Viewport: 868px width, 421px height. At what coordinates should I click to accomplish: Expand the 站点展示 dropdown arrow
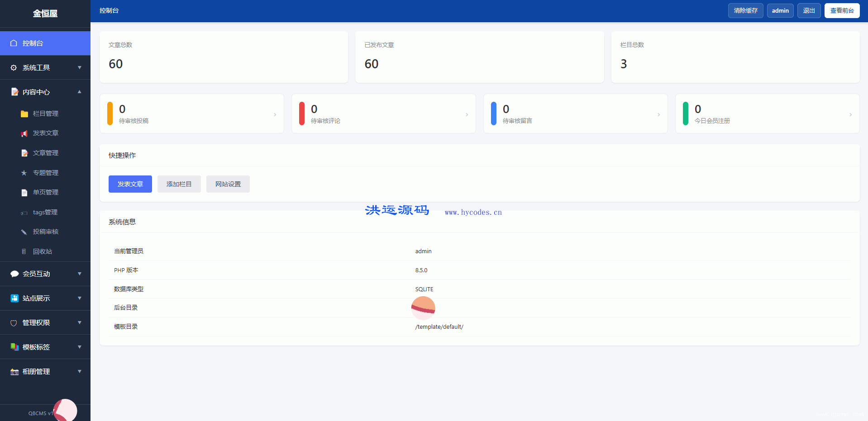pos(80,298)
